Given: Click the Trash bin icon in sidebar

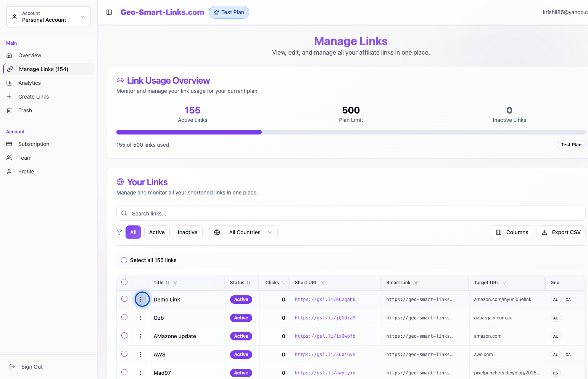Looking at the screenshot, I should (x=9, y=110).
